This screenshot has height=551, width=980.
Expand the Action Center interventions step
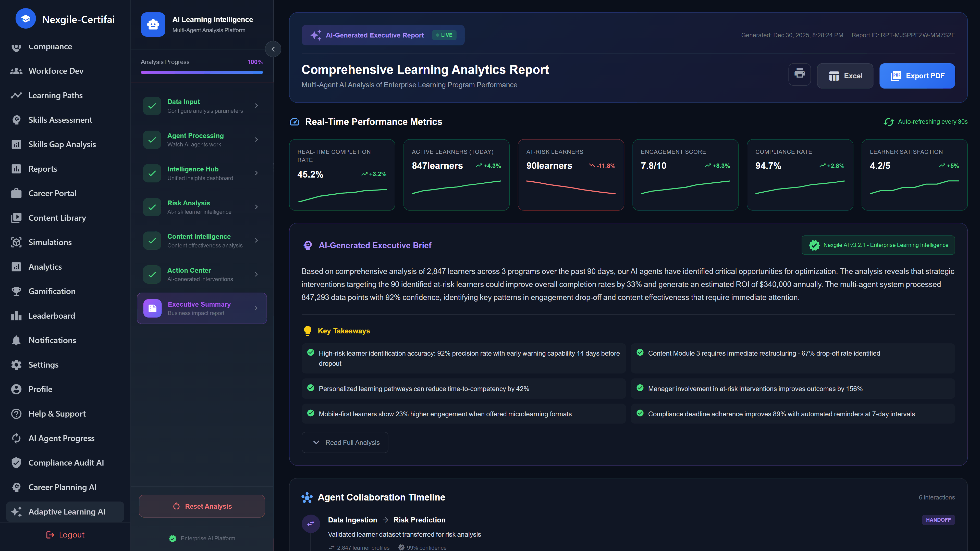point(202,274)
